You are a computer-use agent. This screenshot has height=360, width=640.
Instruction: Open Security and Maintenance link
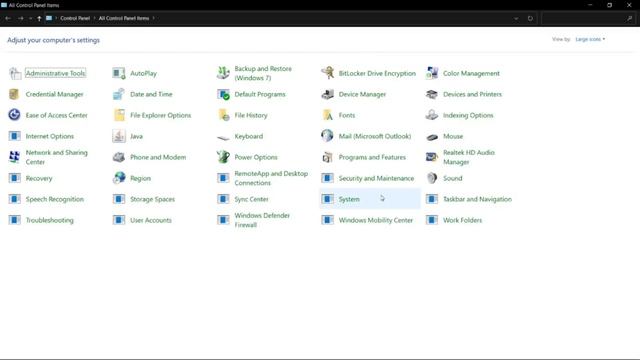376,178
